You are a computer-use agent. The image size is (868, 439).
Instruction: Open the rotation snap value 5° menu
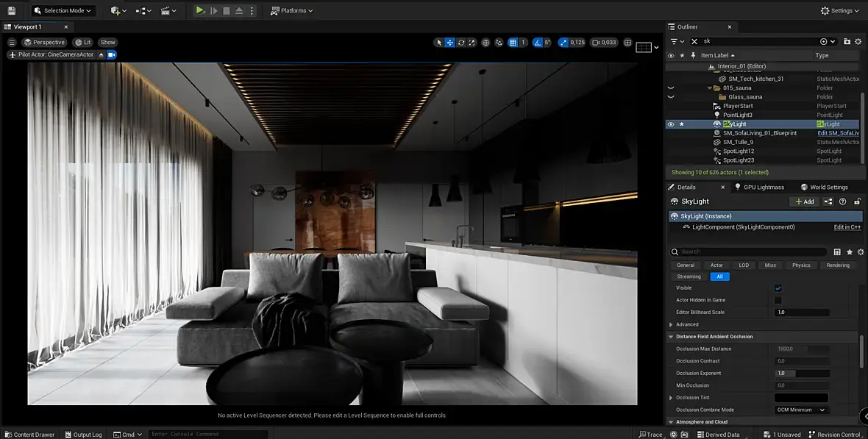pos(547,43)
